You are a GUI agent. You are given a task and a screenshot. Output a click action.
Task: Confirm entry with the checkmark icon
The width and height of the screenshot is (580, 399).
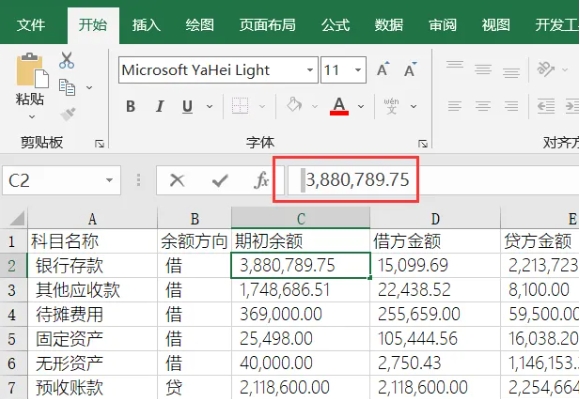[220, 180]
